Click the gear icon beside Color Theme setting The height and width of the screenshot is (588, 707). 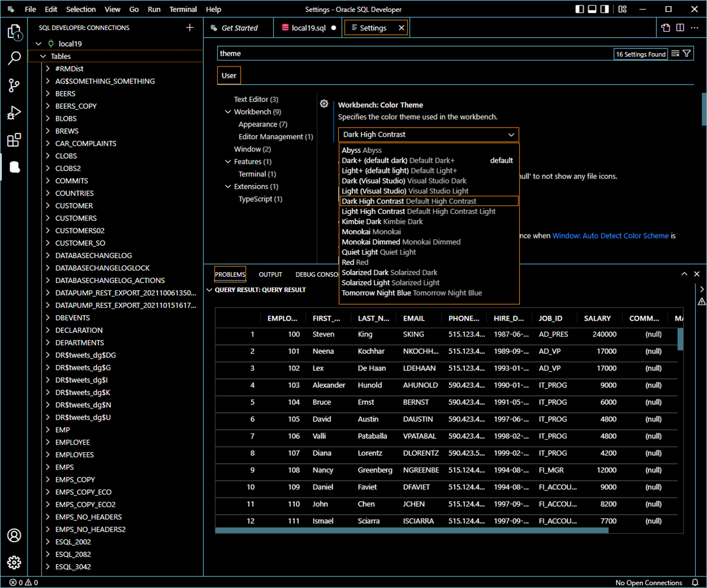coord(324,104)
